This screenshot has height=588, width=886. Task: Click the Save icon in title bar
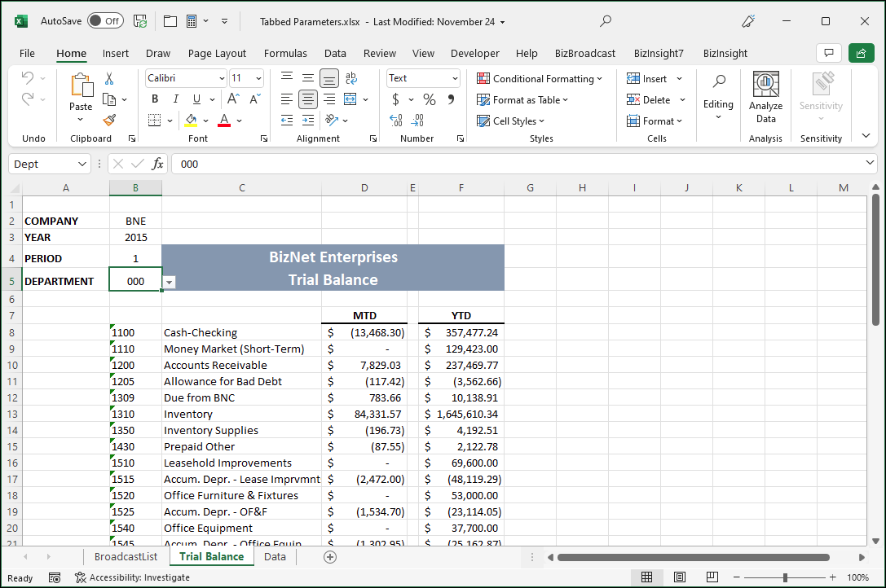click(x=140, y=21)
